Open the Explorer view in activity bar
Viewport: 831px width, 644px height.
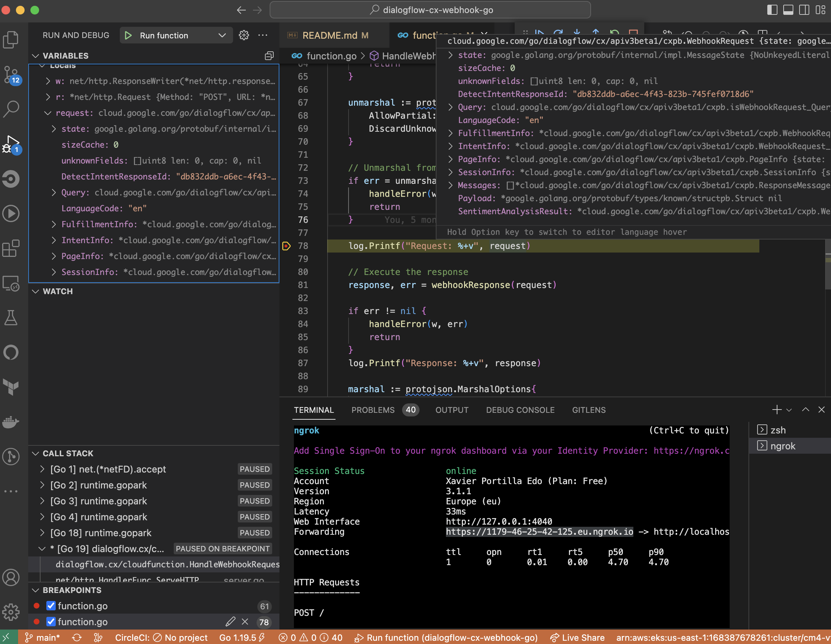tap(10, 39)
